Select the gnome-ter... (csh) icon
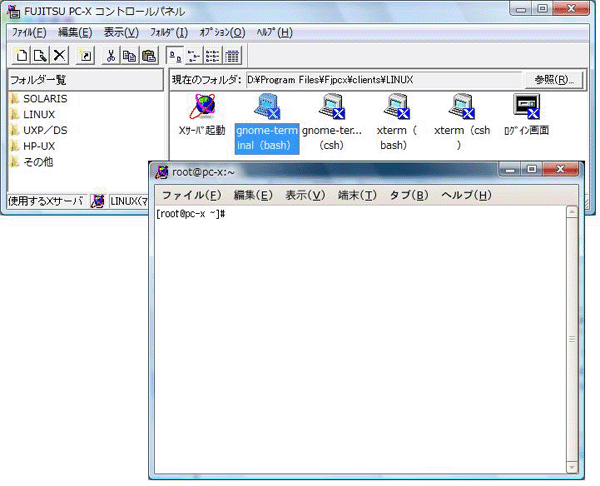Viewport: 600px width, 486px height. click(x=331, y=122)
